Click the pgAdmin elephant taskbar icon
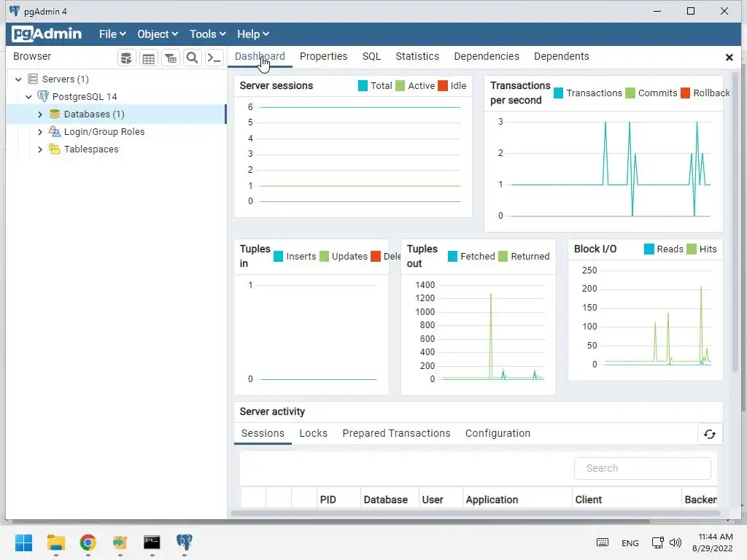 [184, 542]
